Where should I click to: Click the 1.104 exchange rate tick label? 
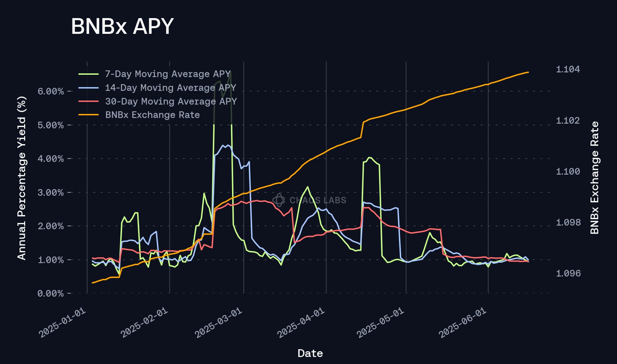tap(568, 69)
